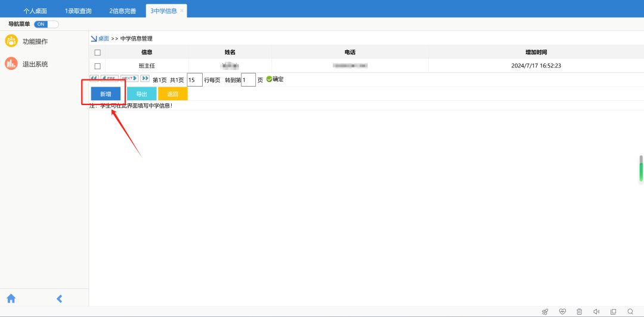Toggle the 导航菜单 ON switch
644x317 pixels.
tap(47, 24)
